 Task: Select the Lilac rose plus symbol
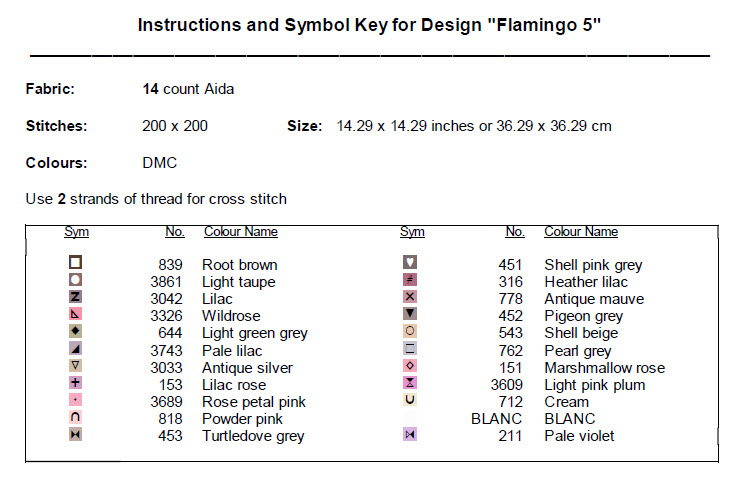(x=76, y=383)
